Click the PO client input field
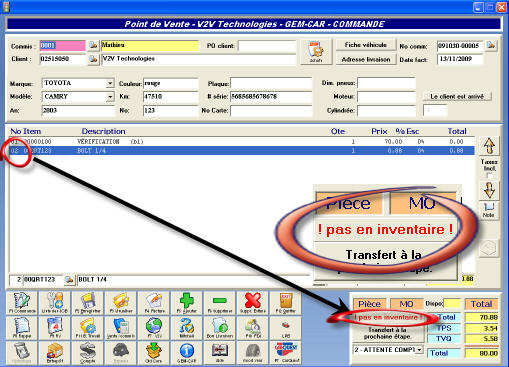Screen dimensions: 509x367 coord(267,46)
